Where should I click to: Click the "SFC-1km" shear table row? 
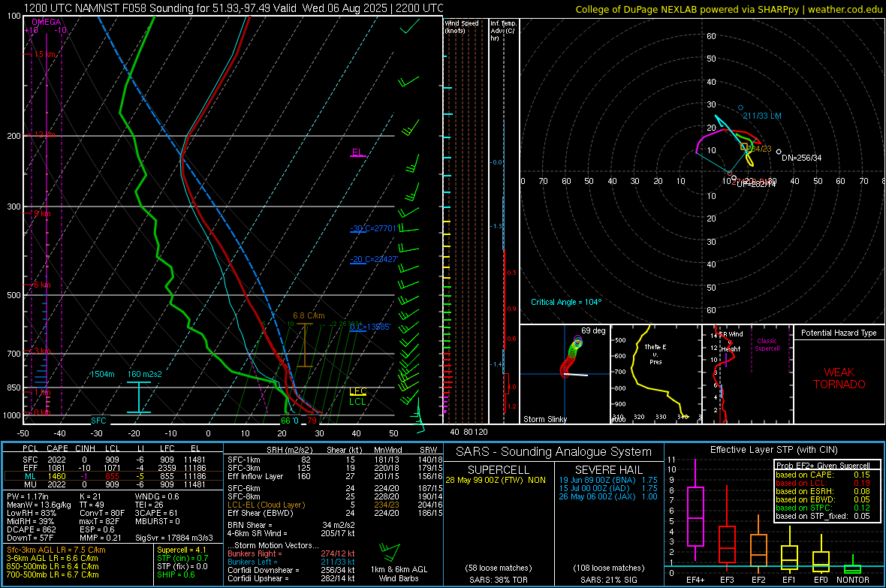[x=335, y=460]
